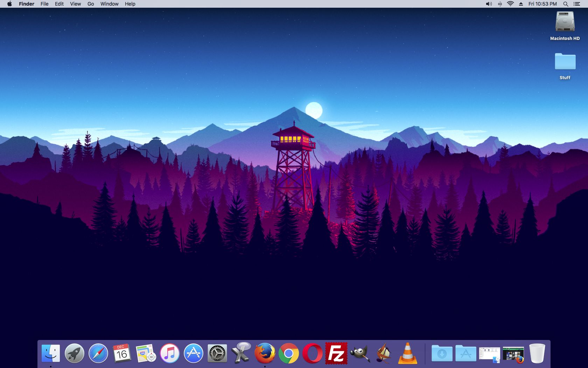Image resolution: width=588 pixels, height=368 pixels.
Task: Click the volume icon in menu bar
Action: click(x=489, y=4)
